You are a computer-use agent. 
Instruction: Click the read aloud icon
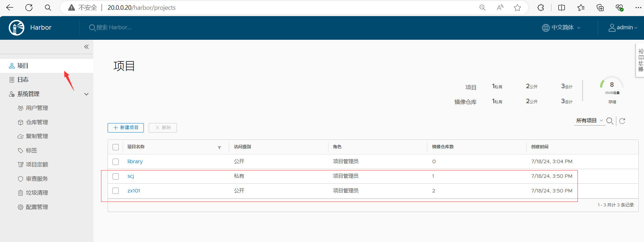[x=500, y=7]
